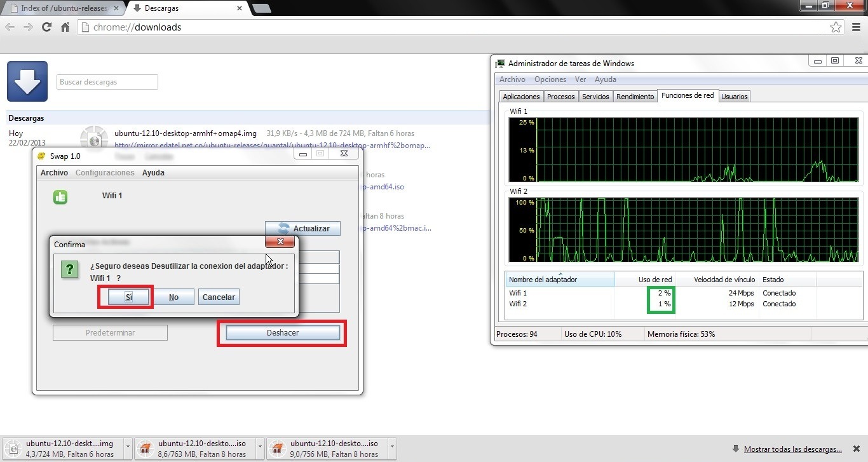Click the big blue Downloads arrow icon
This screenshot has width=868, height=462.
[x=27, y=81]
